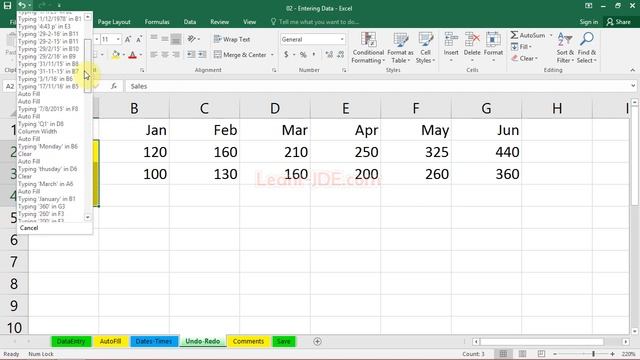Image resolution: width=640 pixels, height=360 pixels.
Task: Click the Orientation text-angle icon
Action: [x=191, y=39]
